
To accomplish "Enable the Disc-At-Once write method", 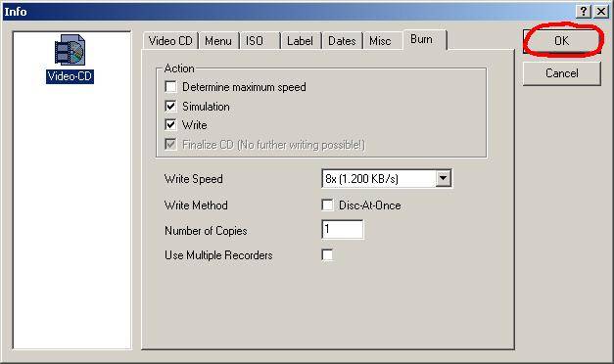I will tap(327, 205).
